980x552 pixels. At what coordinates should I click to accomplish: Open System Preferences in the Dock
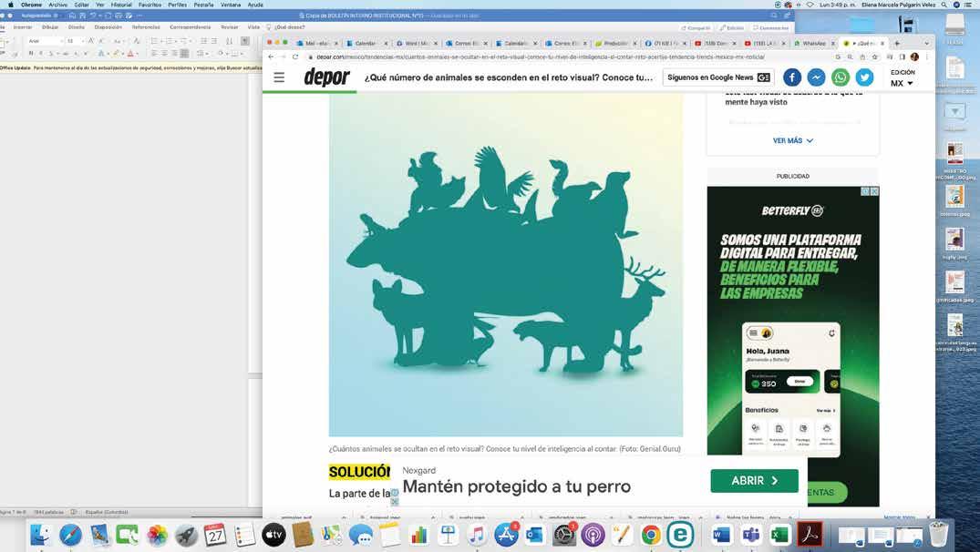563,535
